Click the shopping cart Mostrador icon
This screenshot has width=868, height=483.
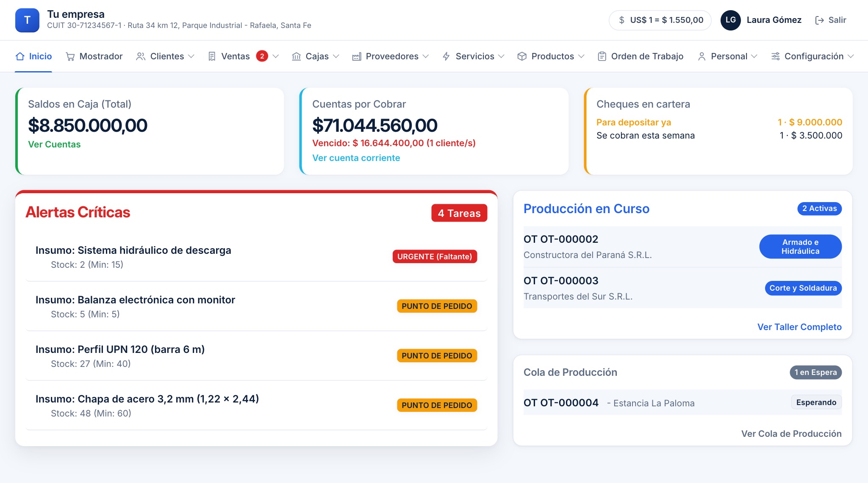pos(70,56)
